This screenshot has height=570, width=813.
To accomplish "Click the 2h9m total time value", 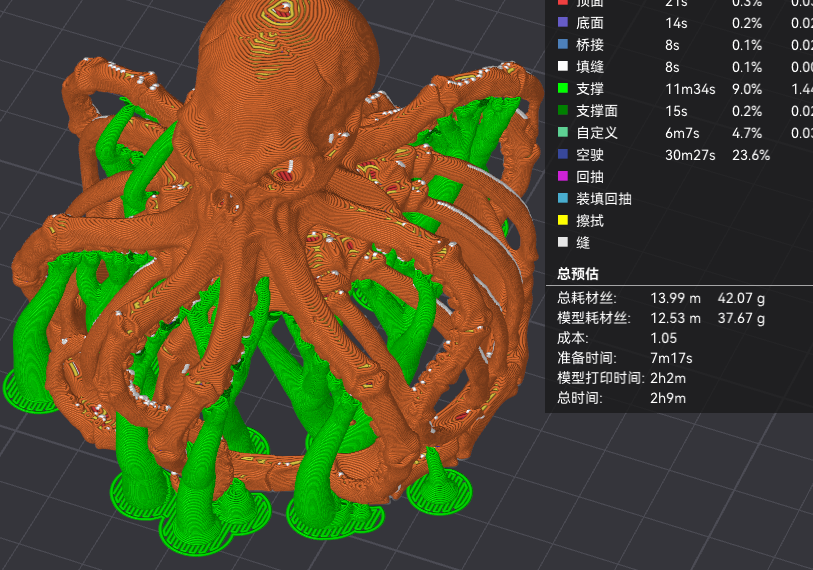I will (668, 398).
